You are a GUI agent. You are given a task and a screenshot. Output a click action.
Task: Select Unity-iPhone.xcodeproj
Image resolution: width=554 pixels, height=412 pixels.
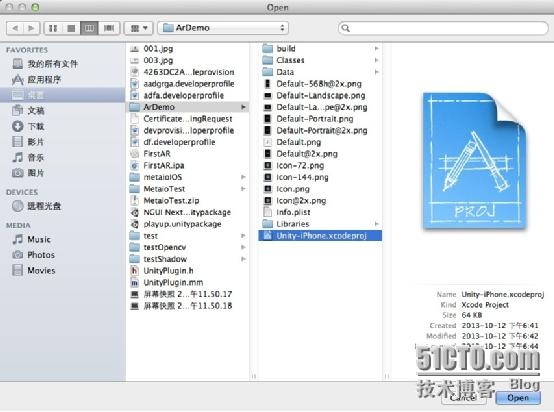(x=320, y=236)
